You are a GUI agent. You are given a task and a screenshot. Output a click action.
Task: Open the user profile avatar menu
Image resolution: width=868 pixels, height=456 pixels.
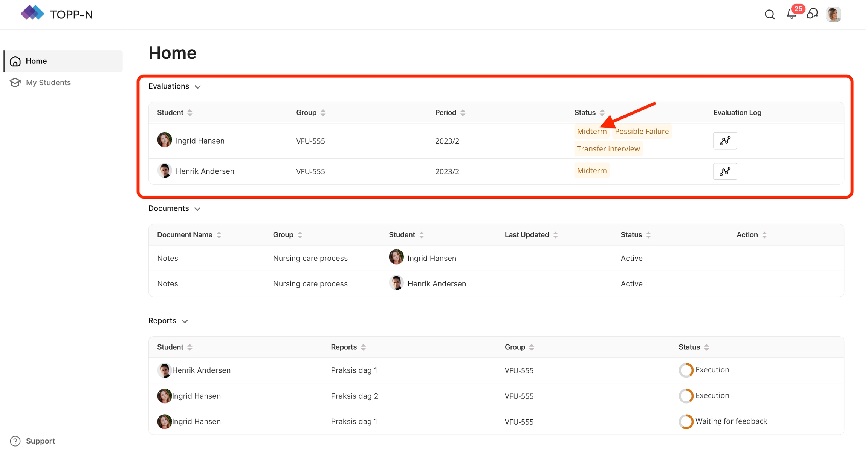pos(833,14)
